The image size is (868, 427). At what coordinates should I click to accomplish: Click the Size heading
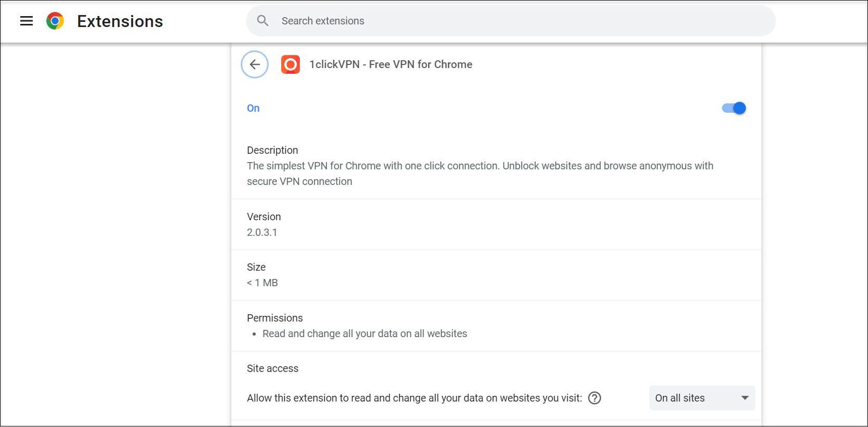pyautogui.click(x=256, y=267)
